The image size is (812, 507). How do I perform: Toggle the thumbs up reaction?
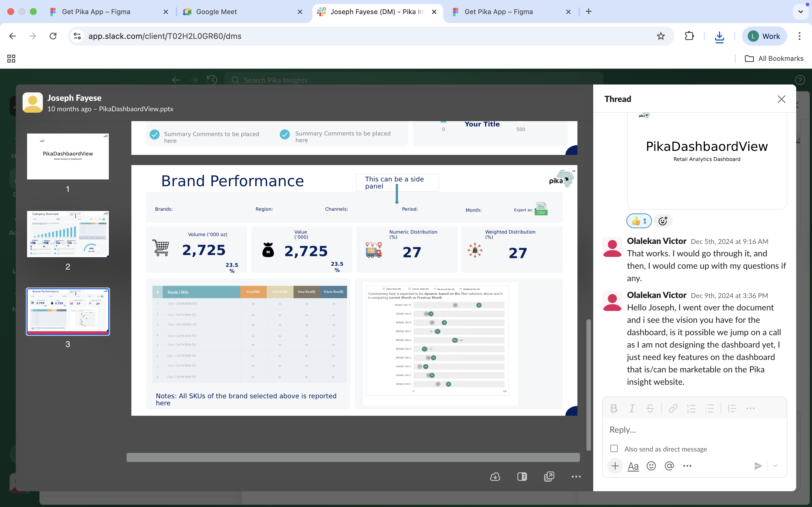pos(639,221)
